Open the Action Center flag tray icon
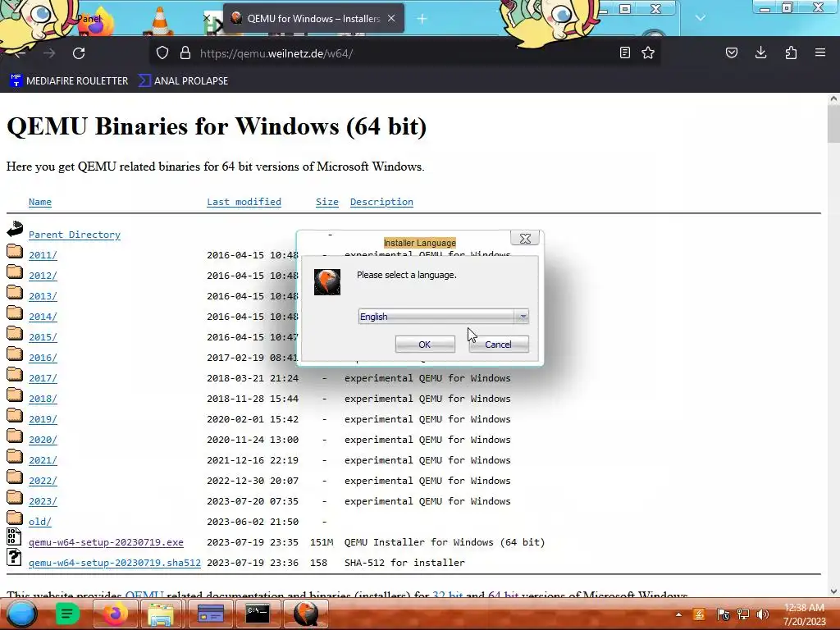840x630 pixels. [x=723, y=614]
